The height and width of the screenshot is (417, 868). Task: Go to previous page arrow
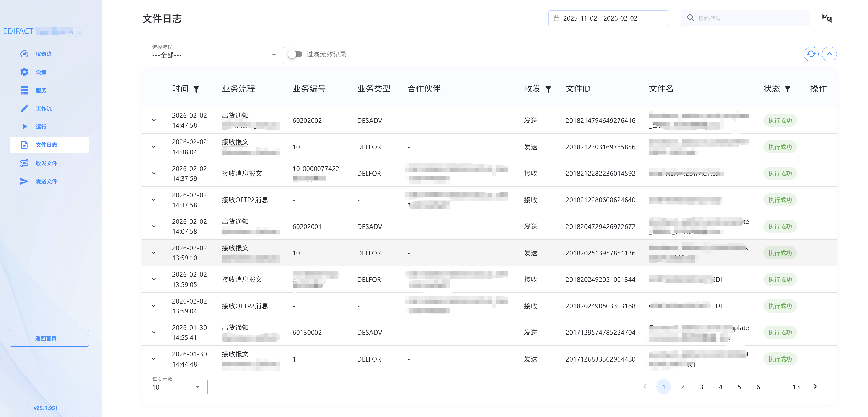coord(645,387)
